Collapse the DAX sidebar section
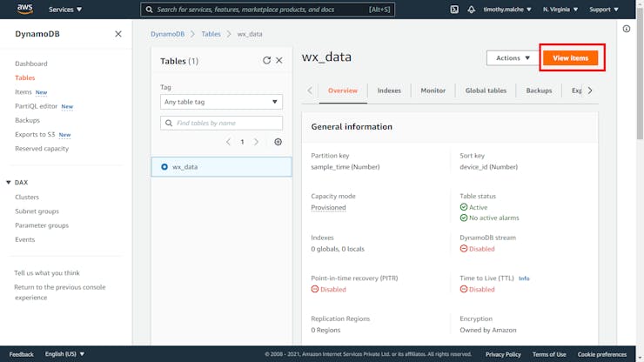 9,183
